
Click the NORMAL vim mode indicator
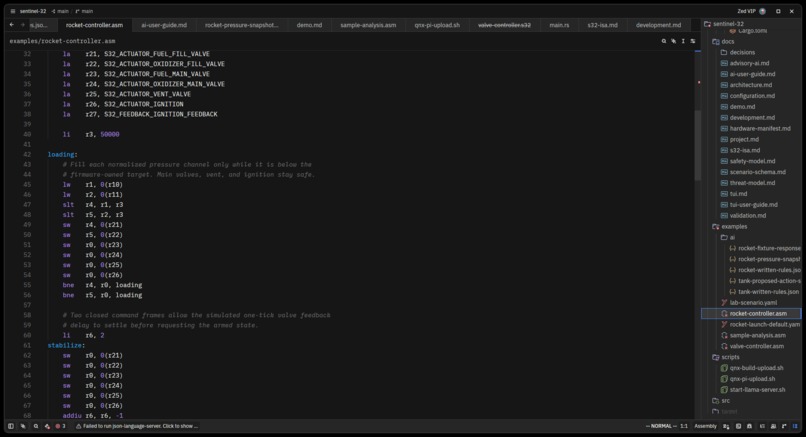[661, 426]
